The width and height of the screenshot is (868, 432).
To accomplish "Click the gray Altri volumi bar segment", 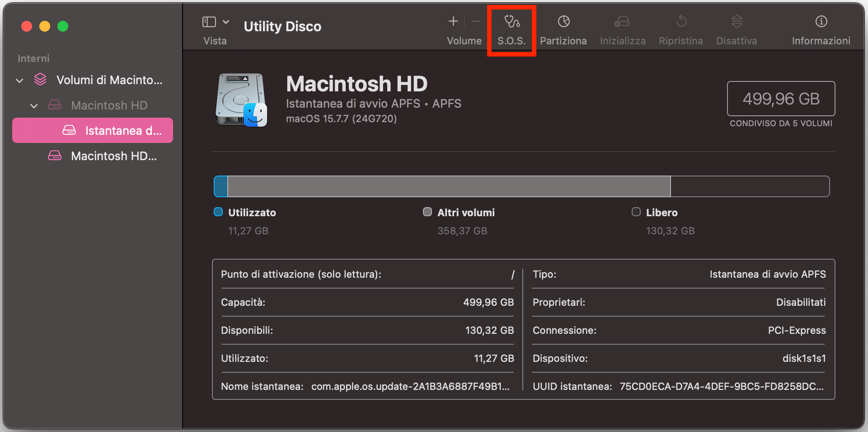I will click(449, 186).
